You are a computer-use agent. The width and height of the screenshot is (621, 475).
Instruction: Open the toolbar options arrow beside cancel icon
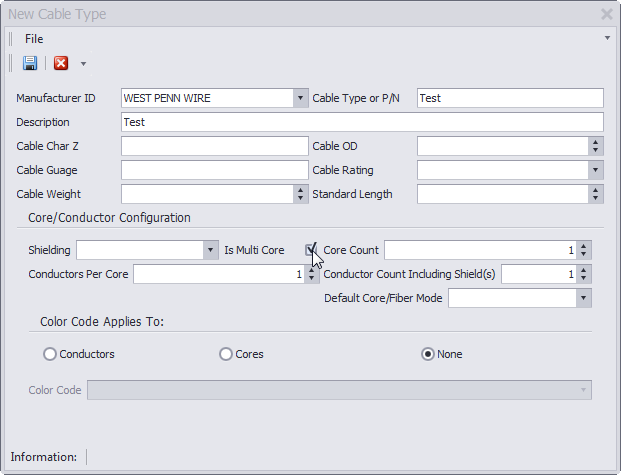tap(83, 64)
